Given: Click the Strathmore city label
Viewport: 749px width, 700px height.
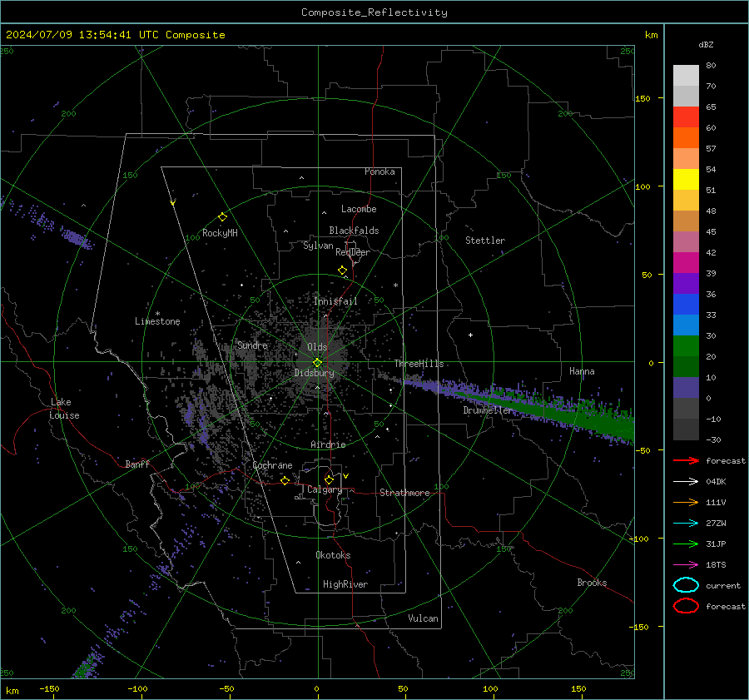Looking at the screenshot, I should tap(404, 493).
